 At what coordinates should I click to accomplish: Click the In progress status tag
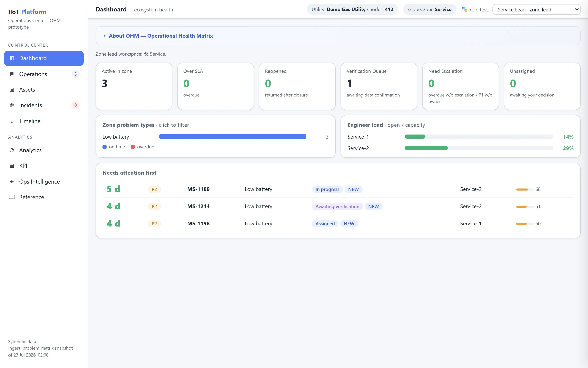[327, 189]
